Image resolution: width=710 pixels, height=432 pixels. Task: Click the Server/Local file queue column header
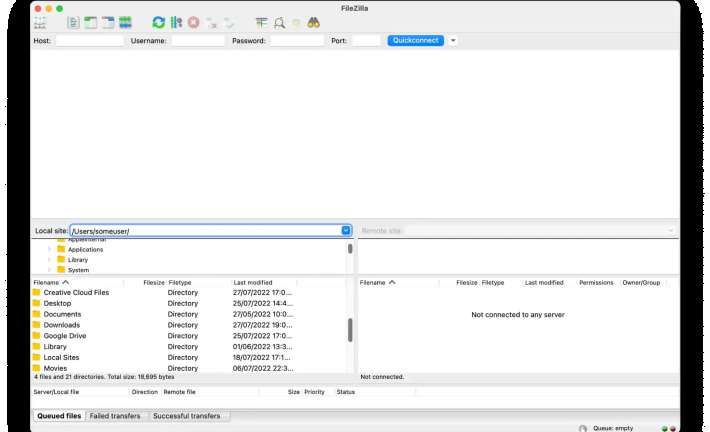pyautogui.click(x=56, y=392)
